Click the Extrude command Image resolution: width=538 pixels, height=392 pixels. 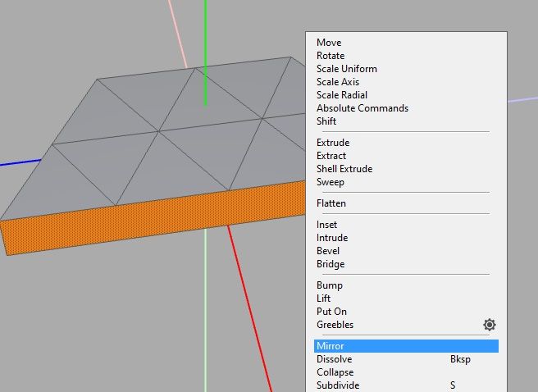point(333,143)
